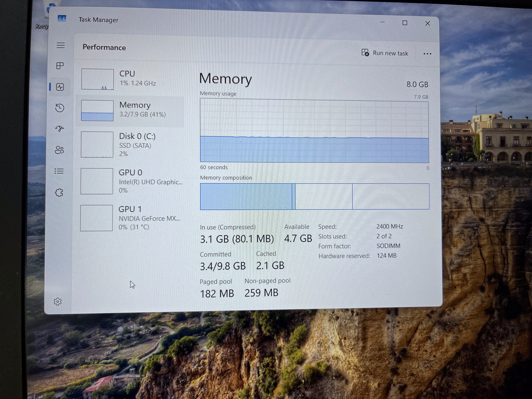Select the Memory performance entry
The image size is (532, 399).
tap(130, 111)
